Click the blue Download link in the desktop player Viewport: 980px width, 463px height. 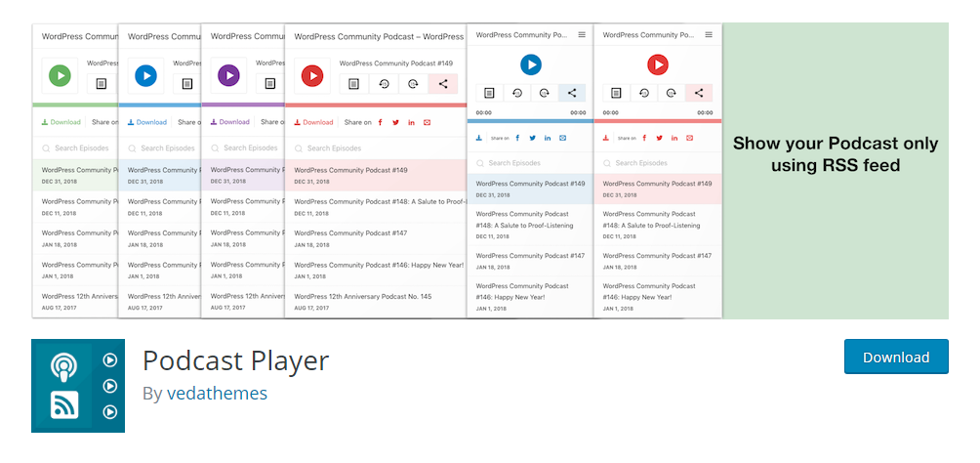coord(146,123)
